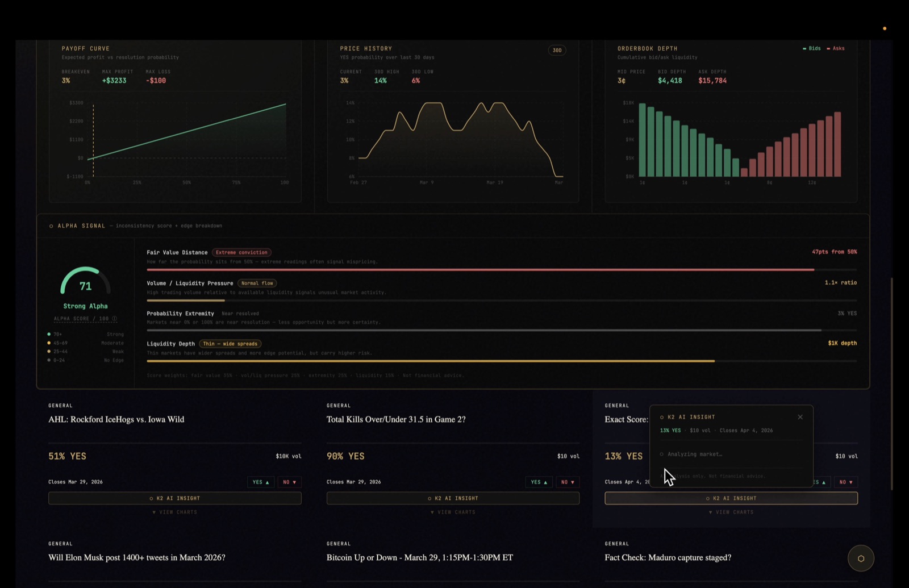Expand View Charts on Total Kills Over/Under card
The image size is (909, 588).
(453, 512)
